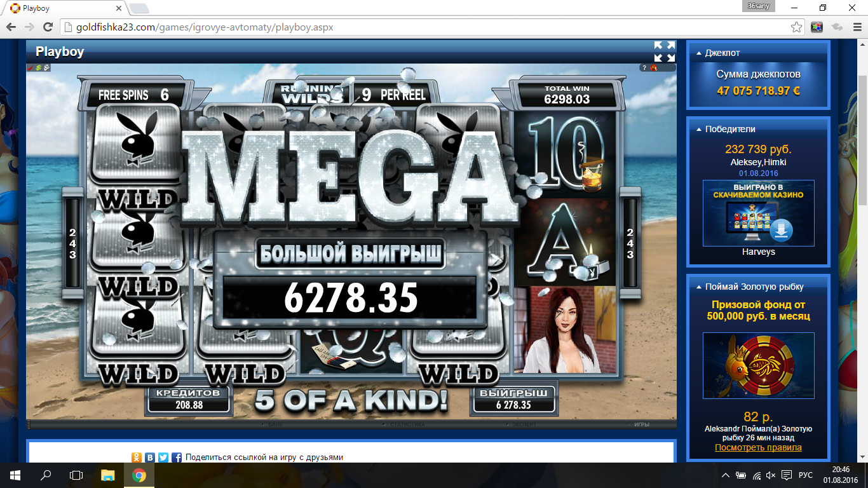Open the network icon in system tray

[757, 475]
